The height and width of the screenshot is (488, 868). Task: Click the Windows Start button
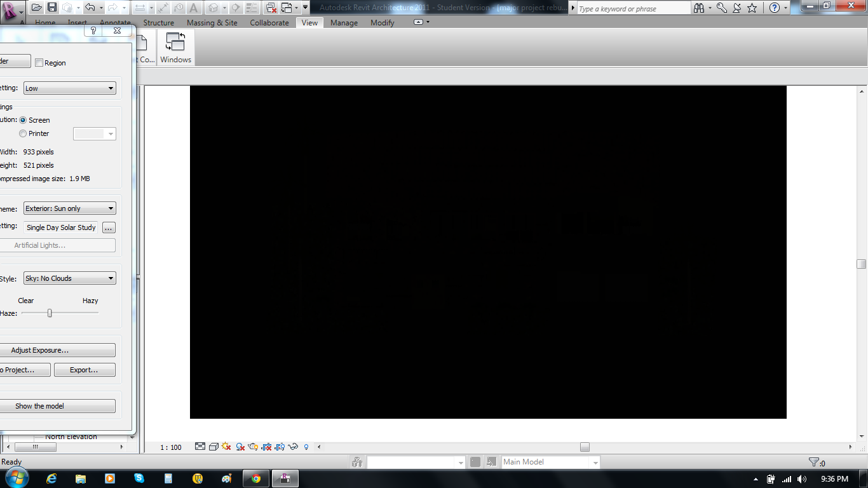coord(16,478)
